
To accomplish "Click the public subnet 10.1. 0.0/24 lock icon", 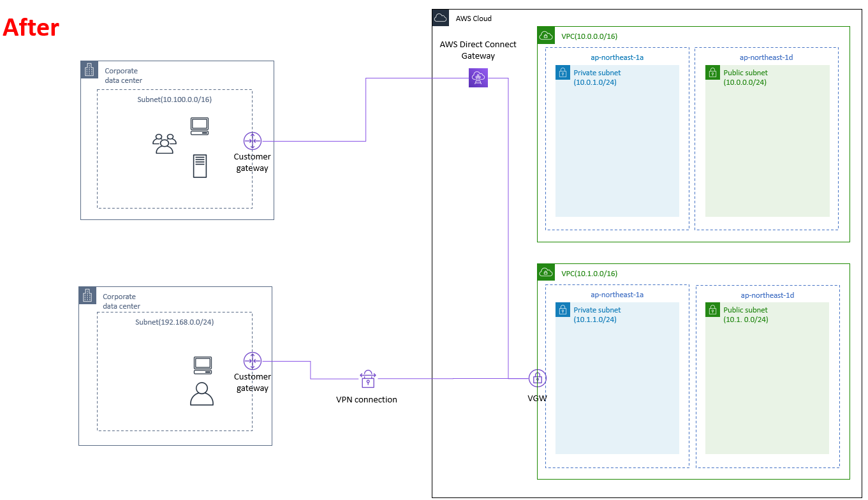I will [x=712, y=309].
